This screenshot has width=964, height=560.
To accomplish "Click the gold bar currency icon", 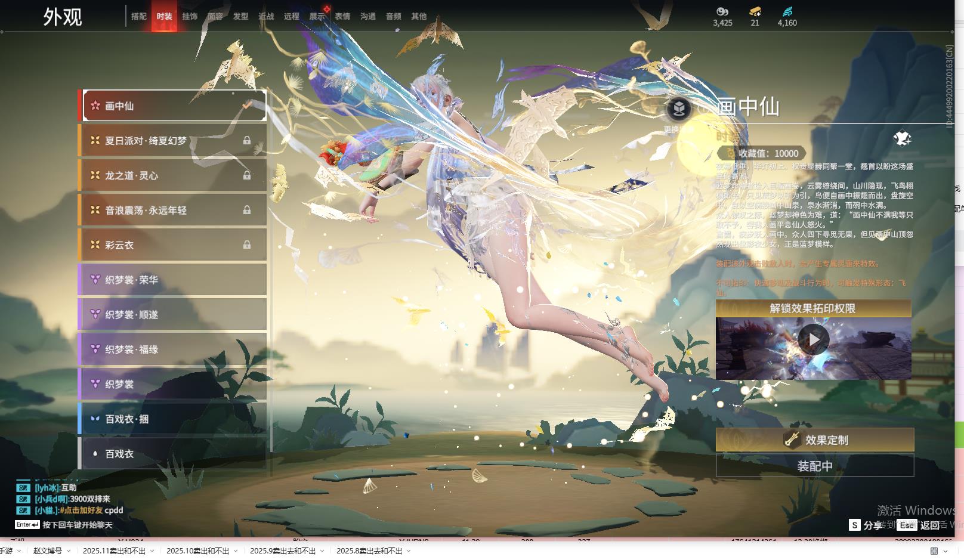I will (755, 11).
